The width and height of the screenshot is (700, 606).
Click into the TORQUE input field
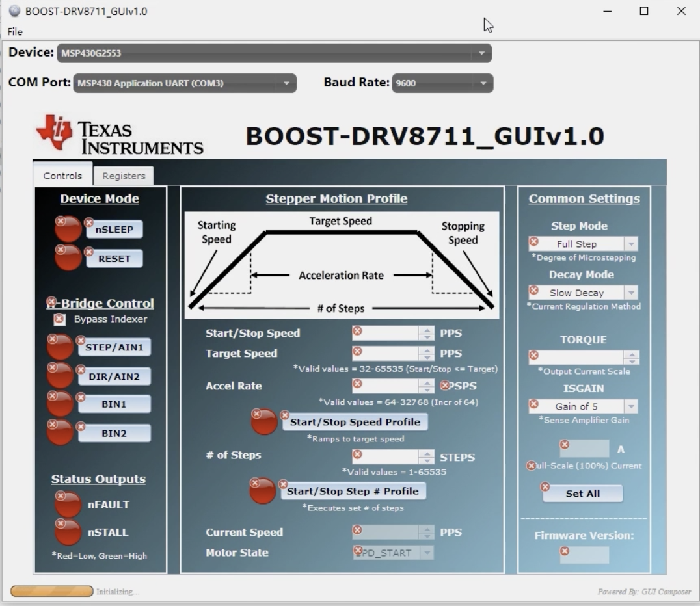point(576,357)
